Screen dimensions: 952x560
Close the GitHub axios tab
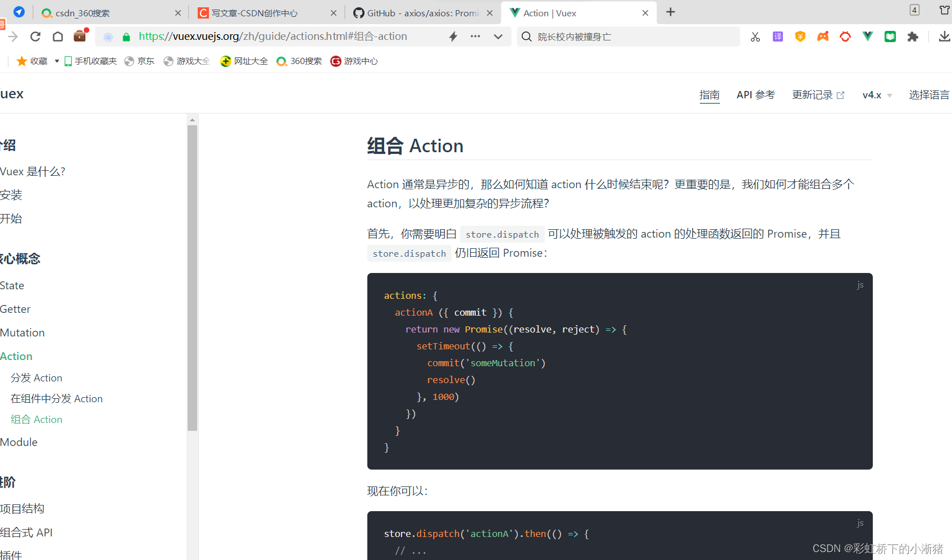click(x=490, y=13)
